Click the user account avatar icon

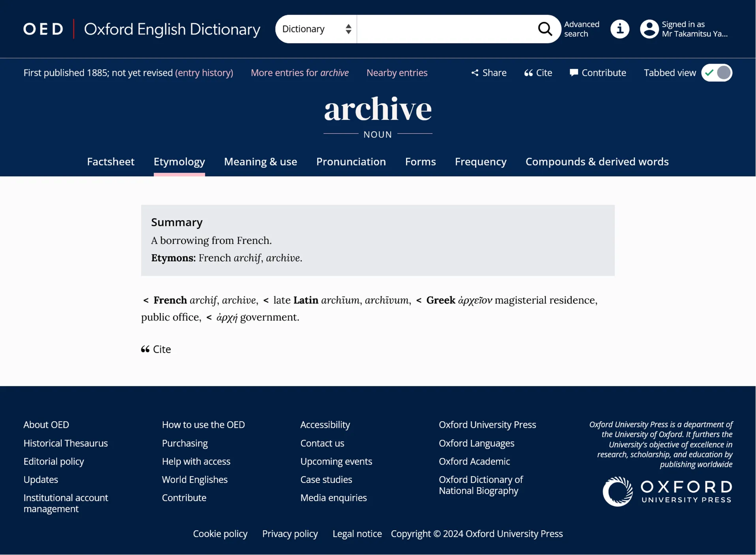649,29
